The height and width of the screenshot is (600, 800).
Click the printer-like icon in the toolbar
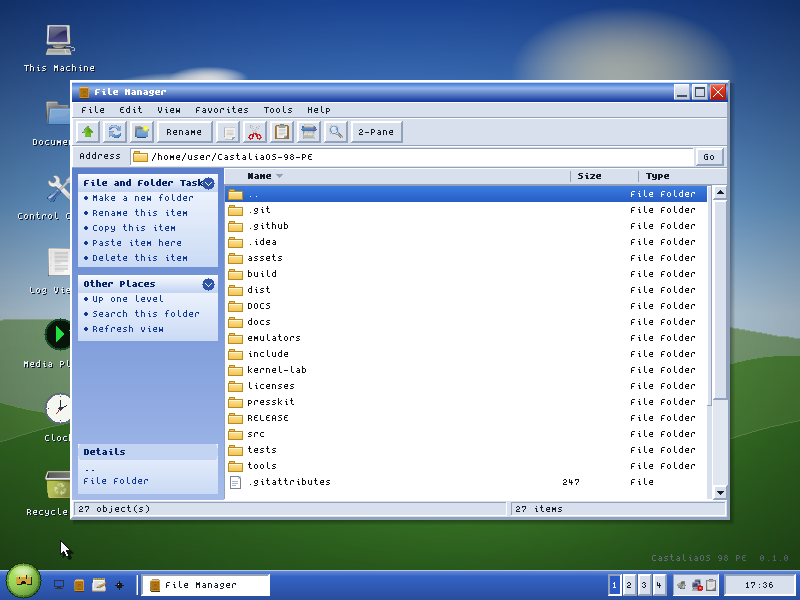(309, 132)
